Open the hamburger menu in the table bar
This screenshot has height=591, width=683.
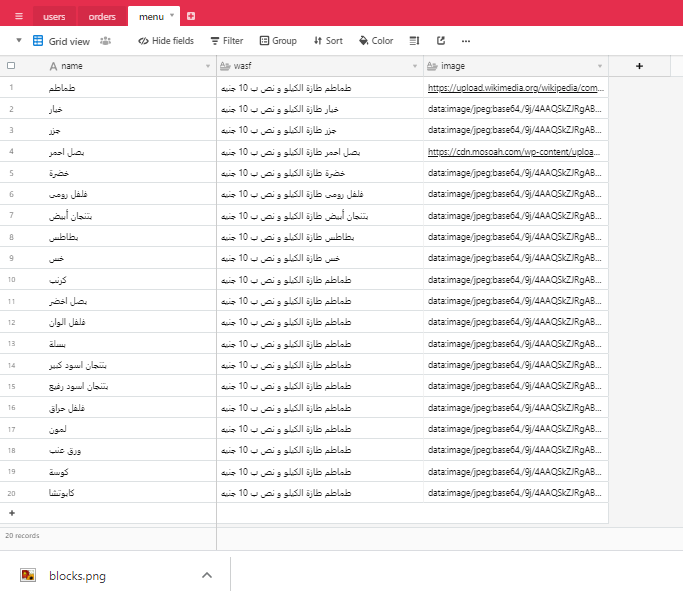(x=19, y=16)
